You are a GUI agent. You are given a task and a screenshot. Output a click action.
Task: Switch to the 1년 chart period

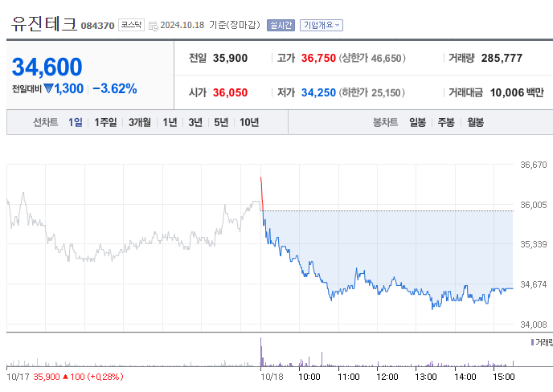tap(170, 122)
